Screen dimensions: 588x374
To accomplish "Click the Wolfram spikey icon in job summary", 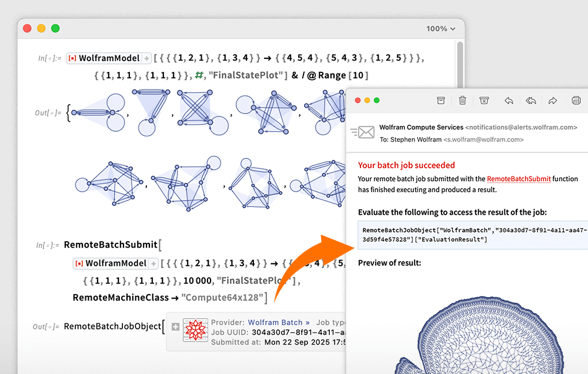I will [194, 331].
